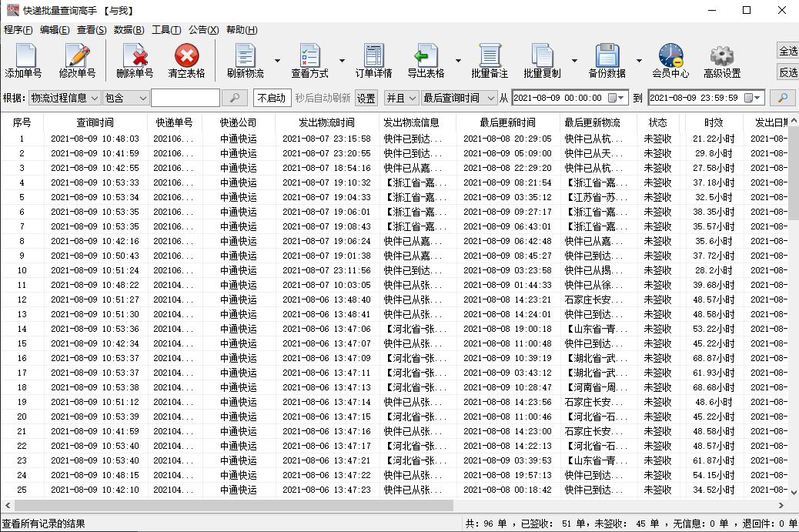Expand the 包含 condition dropdown
The height and width of the screenshot is (532, 799).
[x=123, y=99]
